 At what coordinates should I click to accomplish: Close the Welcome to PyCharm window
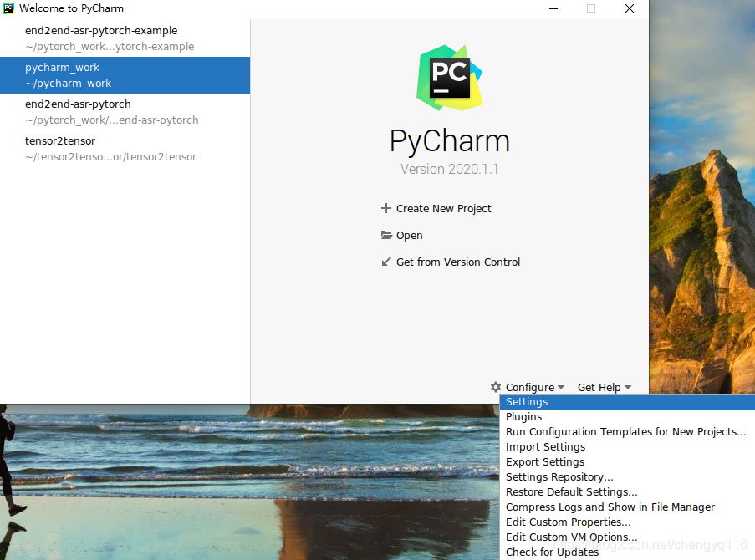(630, 8)
